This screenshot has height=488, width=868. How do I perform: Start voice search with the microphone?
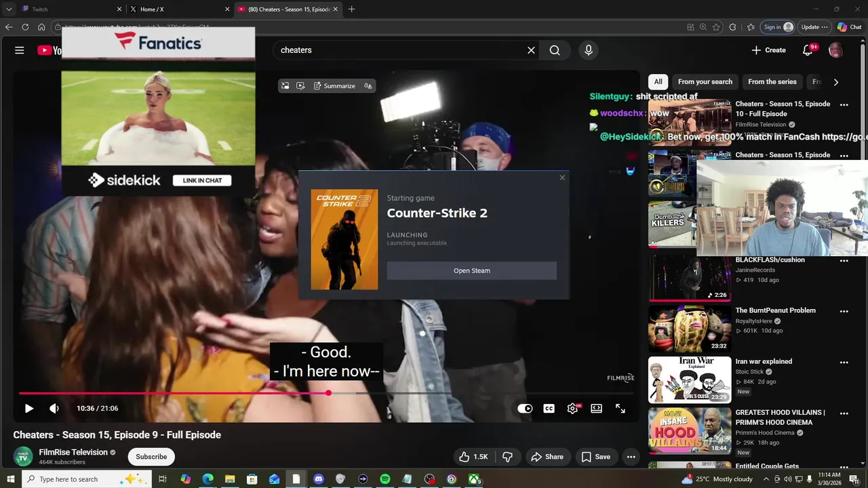[588, 50]
